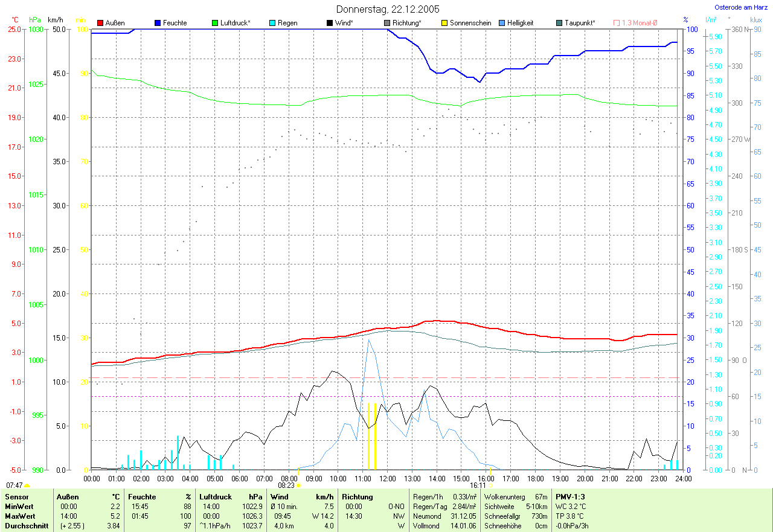Toggle the 1.3 Monat-Ø checkbox
The width and height of the screenshot is (773, 532).
pyautogui.click(x=617, y=23)
